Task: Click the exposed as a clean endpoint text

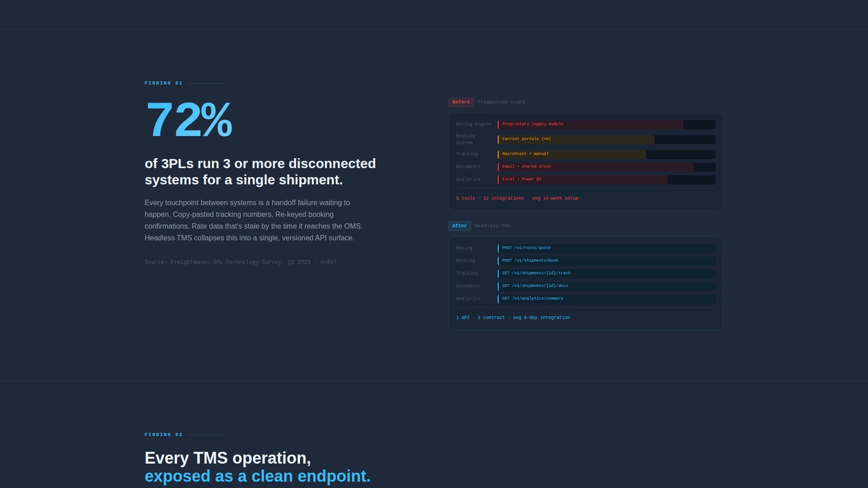Action: tap(258, 476)
